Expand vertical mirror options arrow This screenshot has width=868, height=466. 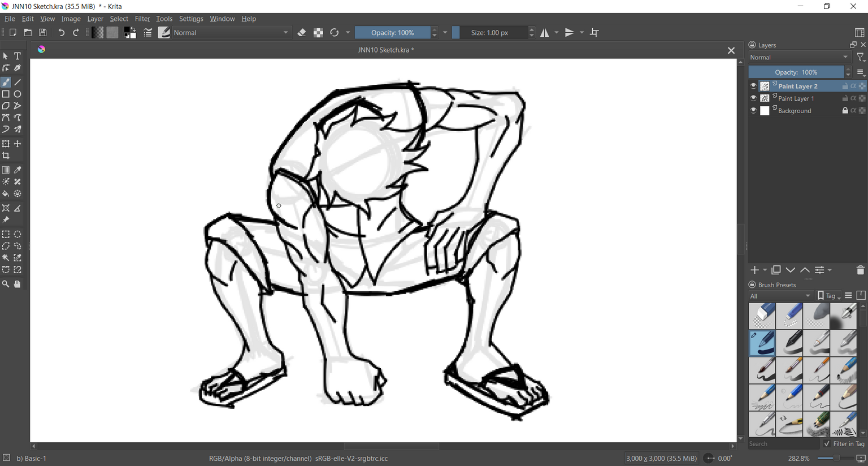point(581,33)
